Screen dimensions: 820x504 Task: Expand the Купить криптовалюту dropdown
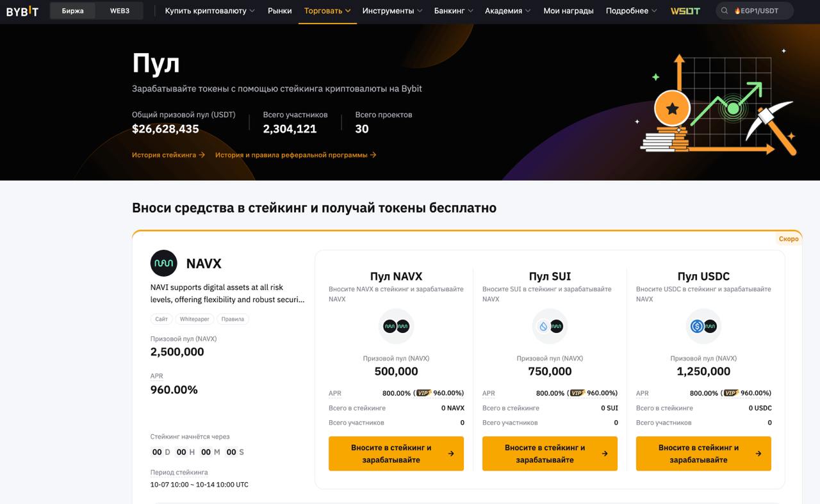point(209,11)
